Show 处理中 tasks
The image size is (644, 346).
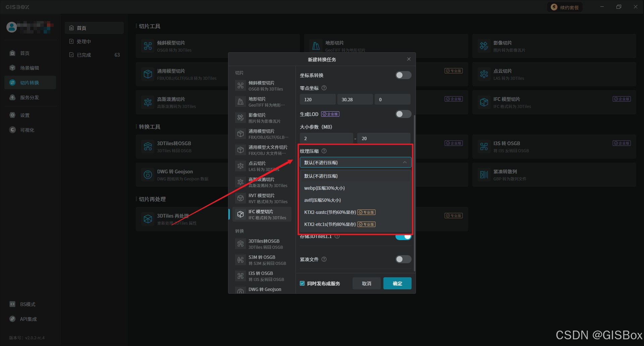pyautogui.click(x=94, y=42)
